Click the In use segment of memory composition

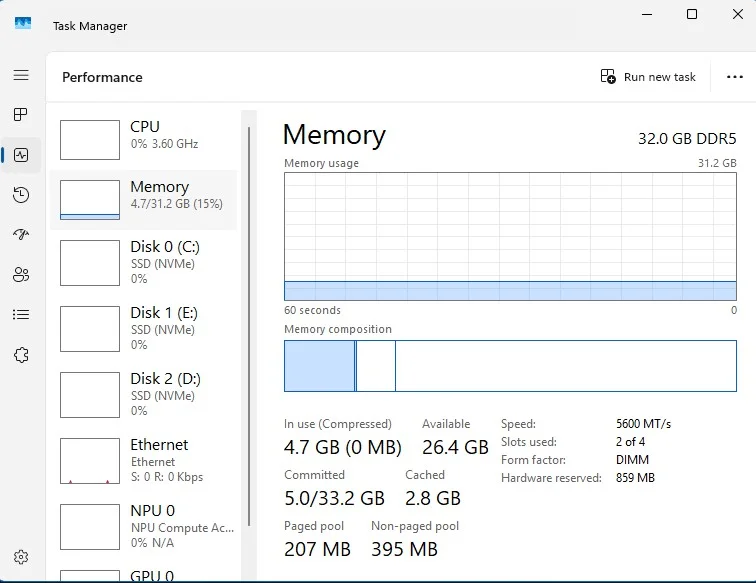point(319,366)
